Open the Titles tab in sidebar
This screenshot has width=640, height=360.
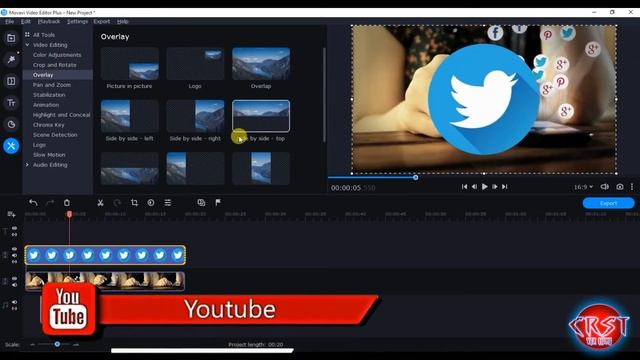click(11, 102)
